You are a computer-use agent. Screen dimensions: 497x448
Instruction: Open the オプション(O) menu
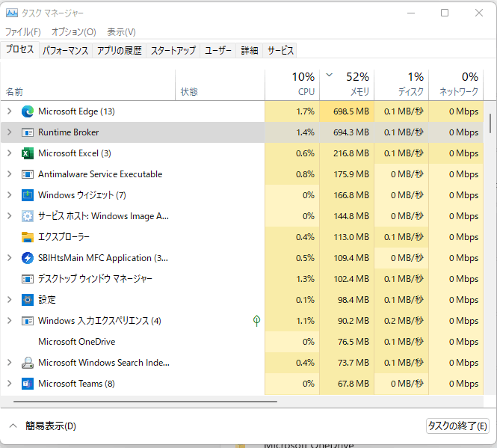(73, 32)
